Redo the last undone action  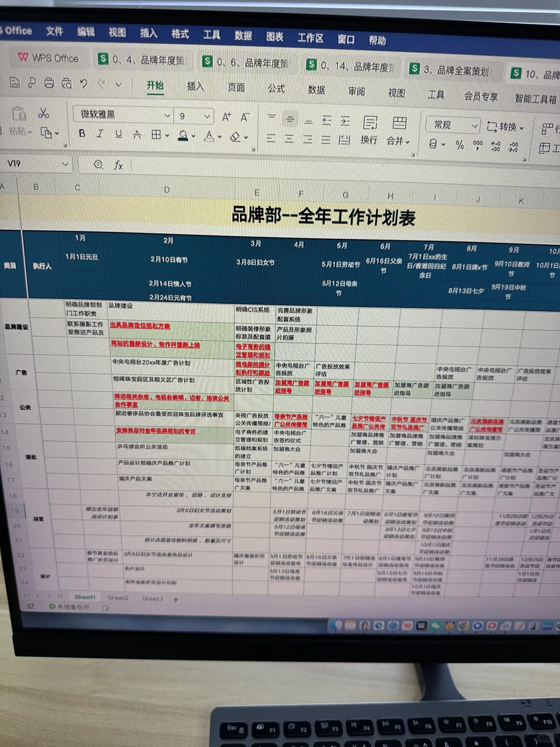tap(102, 84)
